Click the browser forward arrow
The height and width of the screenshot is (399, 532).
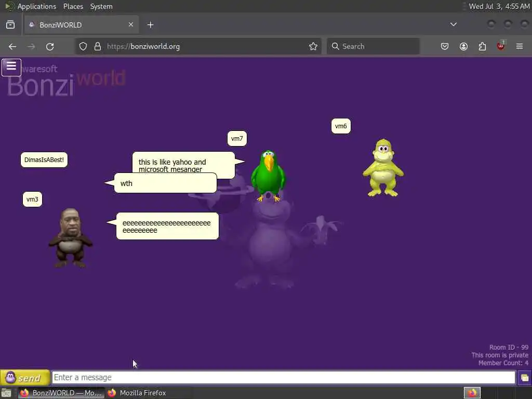click(31, 46)
